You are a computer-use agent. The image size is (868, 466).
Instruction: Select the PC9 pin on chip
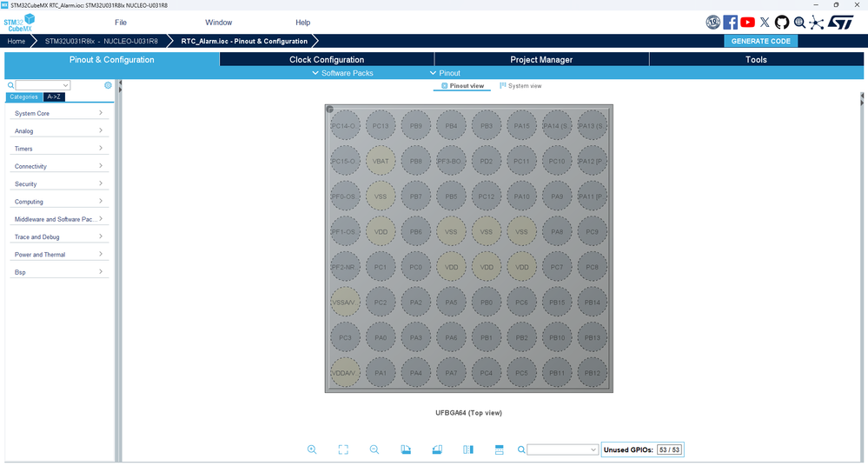[x=593, y=231]
